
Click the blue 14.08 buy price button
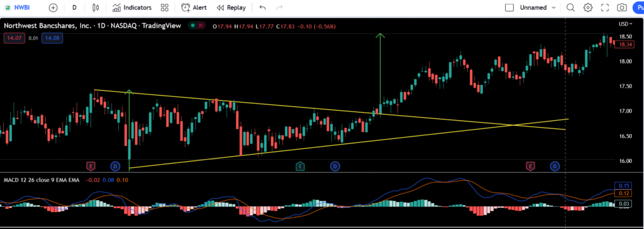[x=52, y=38]
